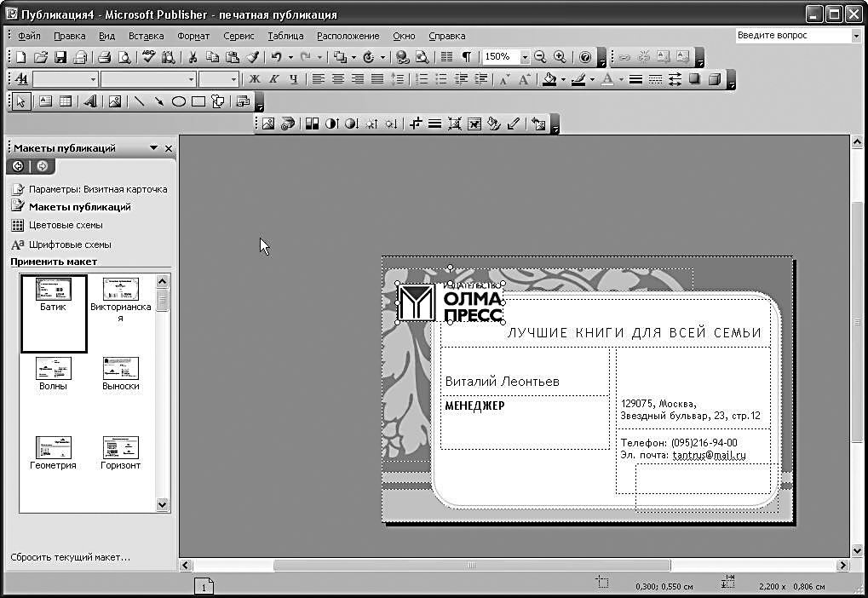Screen dimensions: 868x598
Task: Open the Вставка menu
Action: pyautogui.click(x=146, y=36)
